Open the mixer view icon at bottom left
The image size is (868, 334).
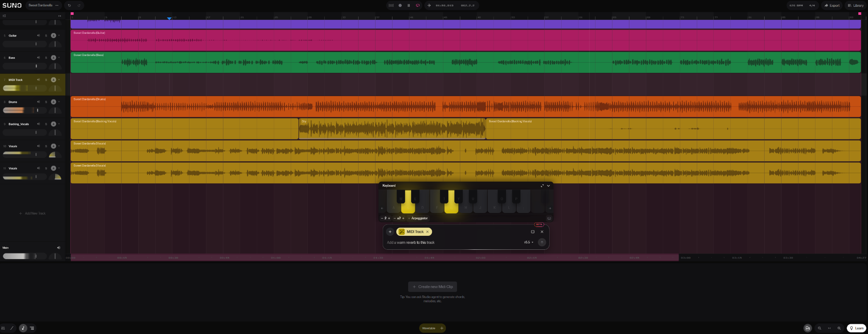click(3, 328)
